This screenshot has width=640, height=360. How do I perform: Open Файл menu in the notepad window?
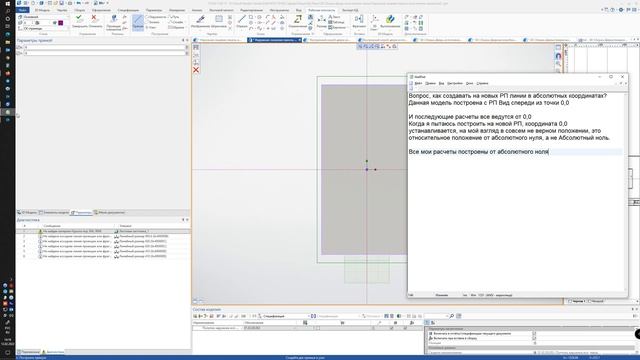point(418,83)
